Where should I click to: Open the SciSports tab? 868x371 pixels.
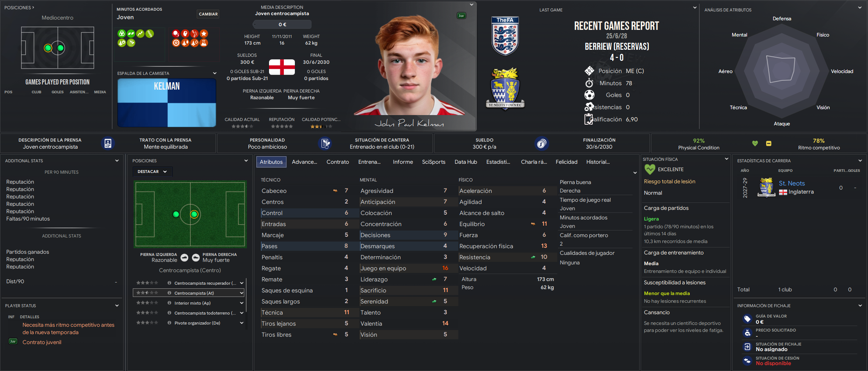[434, 162]
